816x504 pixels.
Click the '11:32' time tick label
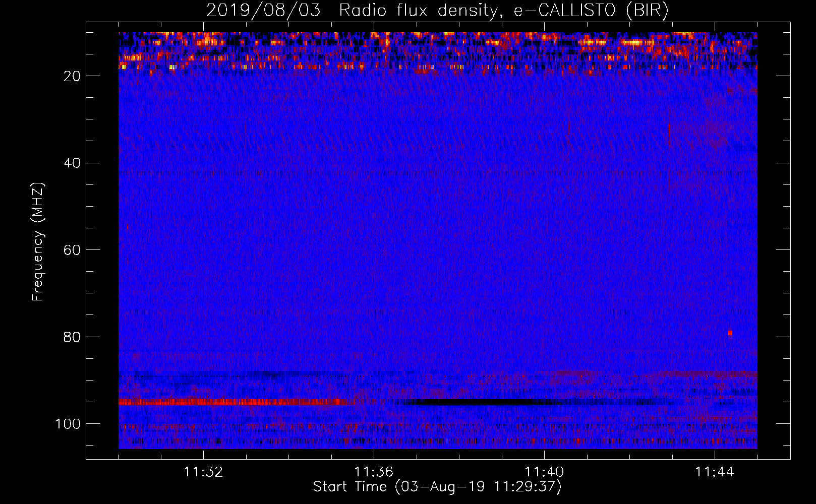coord(203,472)
